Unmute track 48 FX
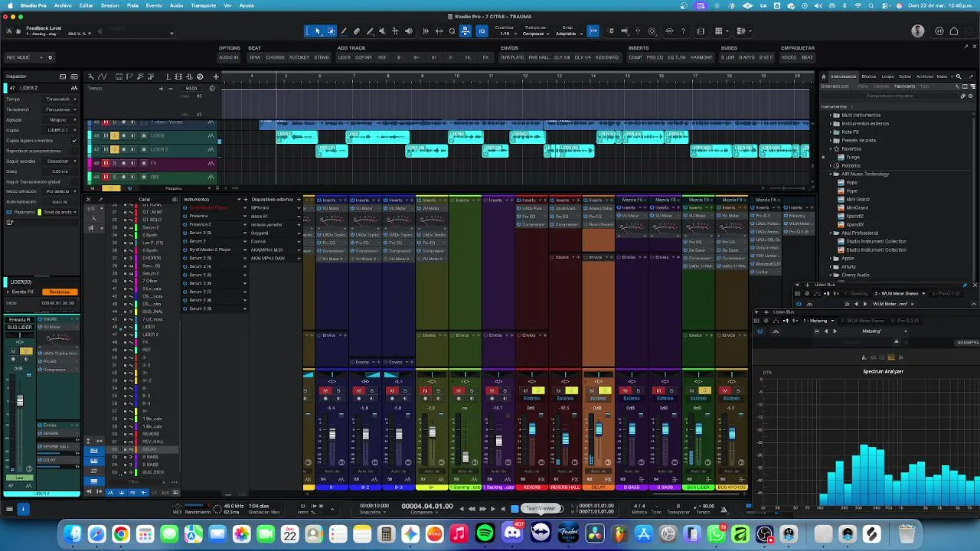Viewport: 980px width, 551px height. 106,163
